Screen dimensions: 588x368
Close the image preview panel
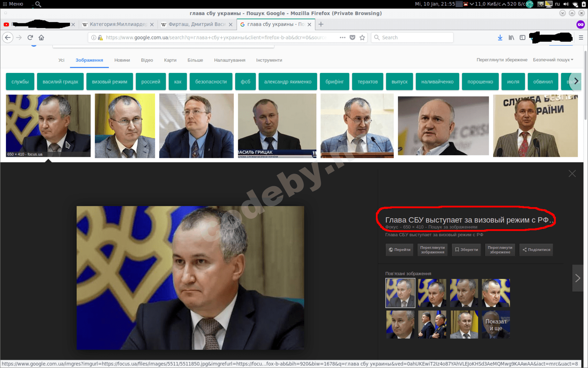[572, 173]
